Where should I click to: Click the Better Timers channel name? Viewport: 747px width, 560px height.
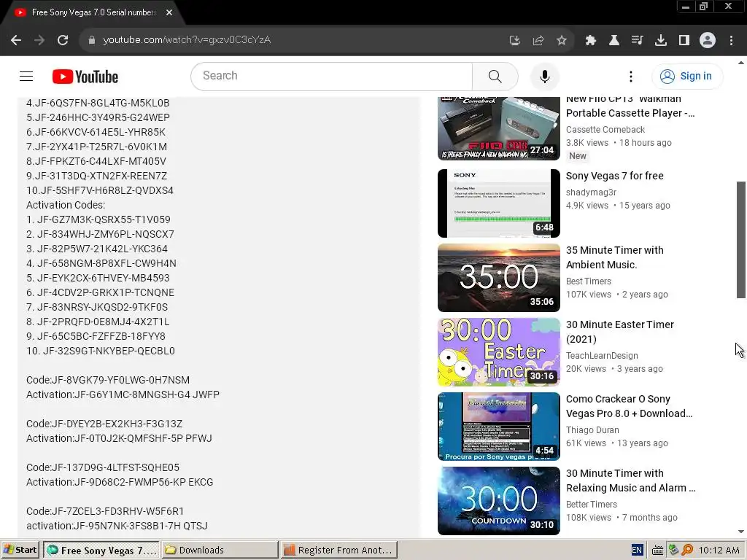pos(591,505)
